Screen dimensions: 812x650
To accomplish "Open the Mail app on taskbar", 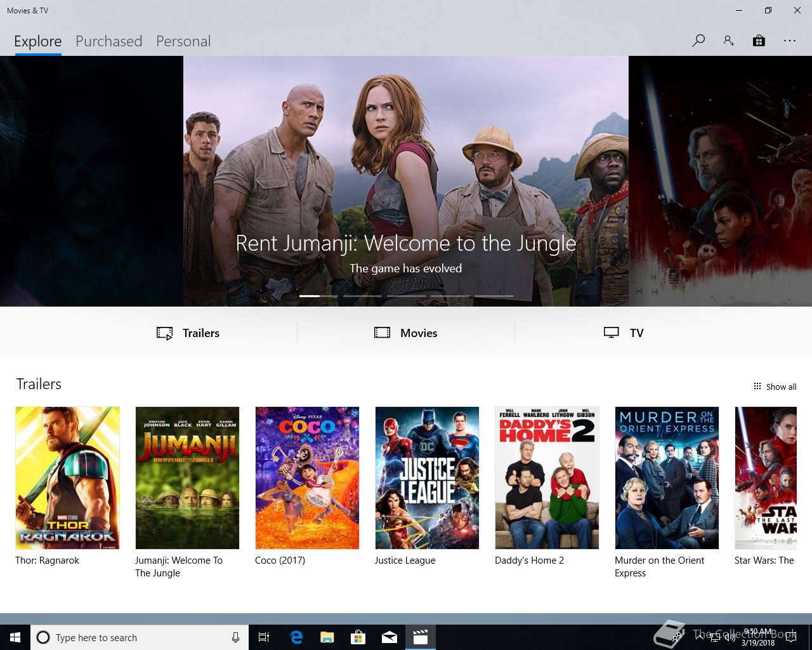I will (390, 637).
